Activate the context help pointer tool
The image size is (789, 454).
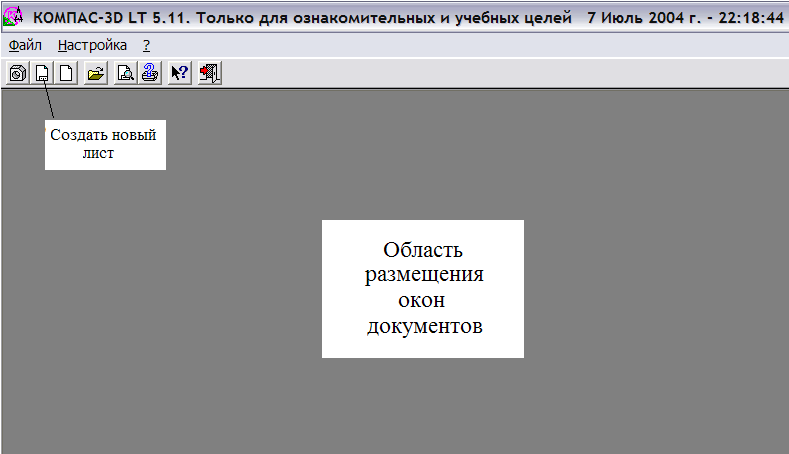pyautogui.click(x=180, y=73)
